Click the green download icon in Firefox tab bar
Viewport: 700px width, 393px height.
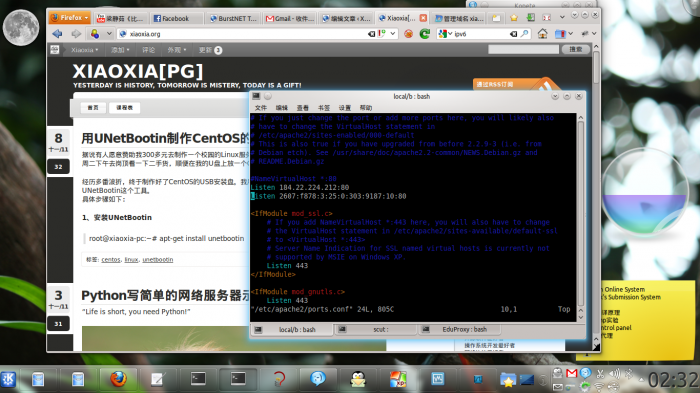point(530,18)
